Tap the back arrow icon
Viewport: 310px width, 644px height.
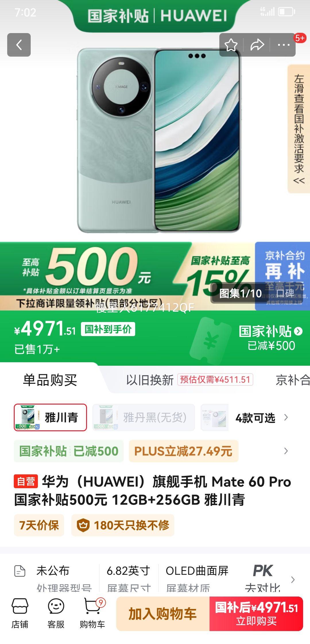[x=19, y=45]
